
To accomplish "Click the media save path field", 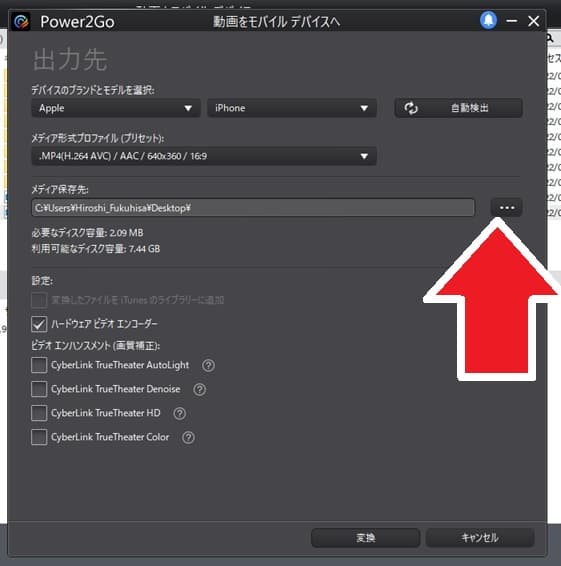I will point(253,208).
